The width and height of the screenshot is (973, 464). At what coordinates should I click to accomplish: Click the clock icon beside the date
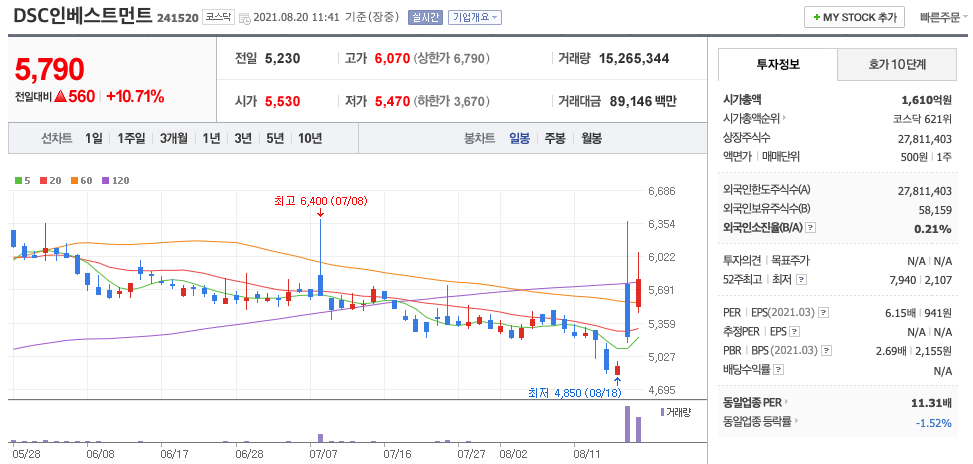point(244,18)
